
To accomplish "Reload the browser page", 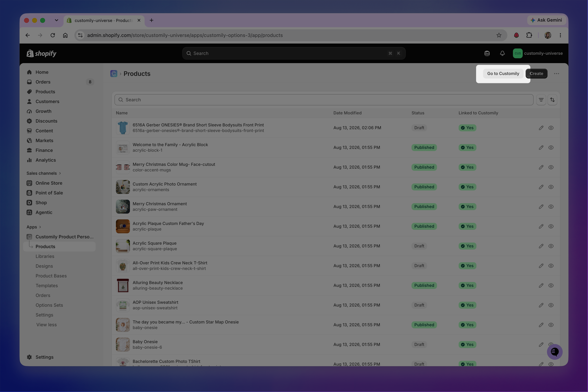I will click(53, 35).
